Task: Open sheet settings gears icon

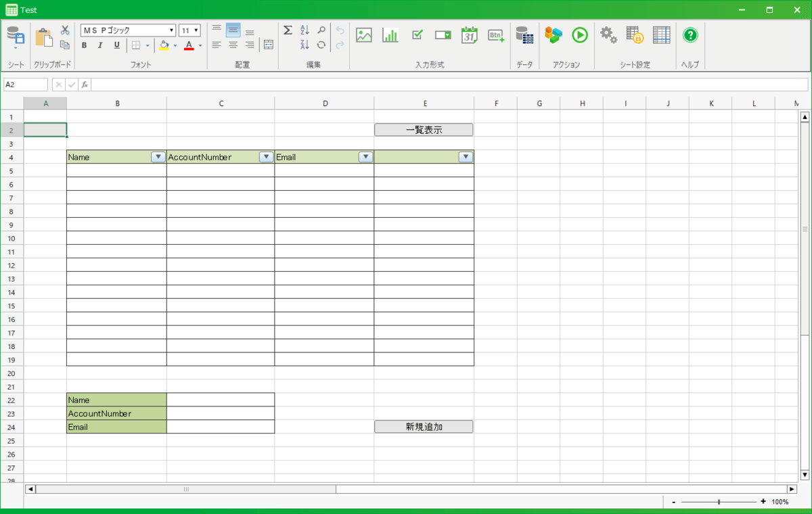Action: [609, 35]
